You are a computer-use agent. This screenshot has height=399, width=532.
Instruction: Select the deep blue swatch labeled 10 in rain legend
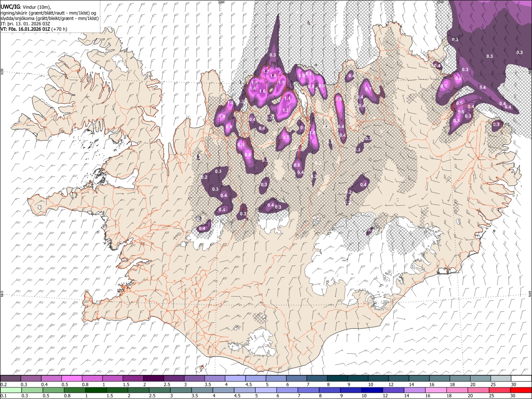click(x=372, y=390)
